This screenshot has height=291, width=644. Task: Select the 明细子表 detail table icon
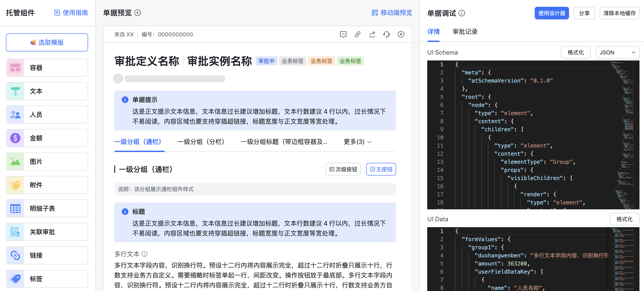coord(15,209)
